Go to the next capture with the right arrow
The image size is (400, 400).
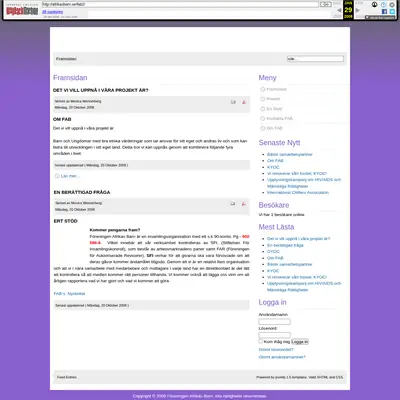pos(358,10)
